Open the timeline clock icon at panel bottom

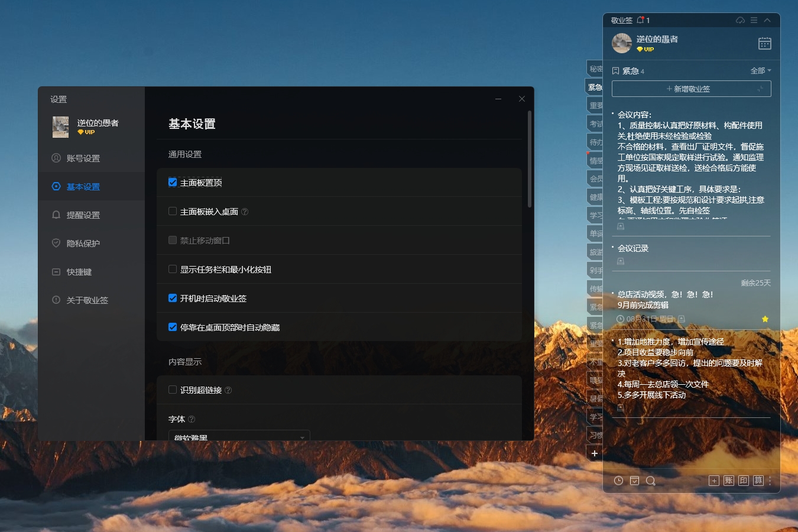618,481
